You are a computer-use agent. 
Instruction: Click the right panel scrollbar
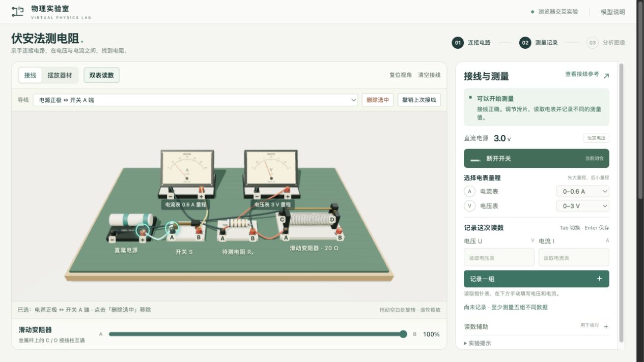click(621, 202)
